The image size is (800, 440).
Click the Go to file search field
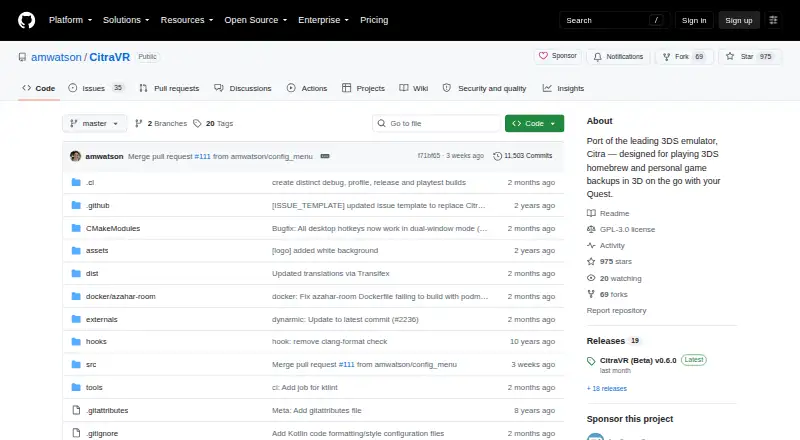coord(437,124)
